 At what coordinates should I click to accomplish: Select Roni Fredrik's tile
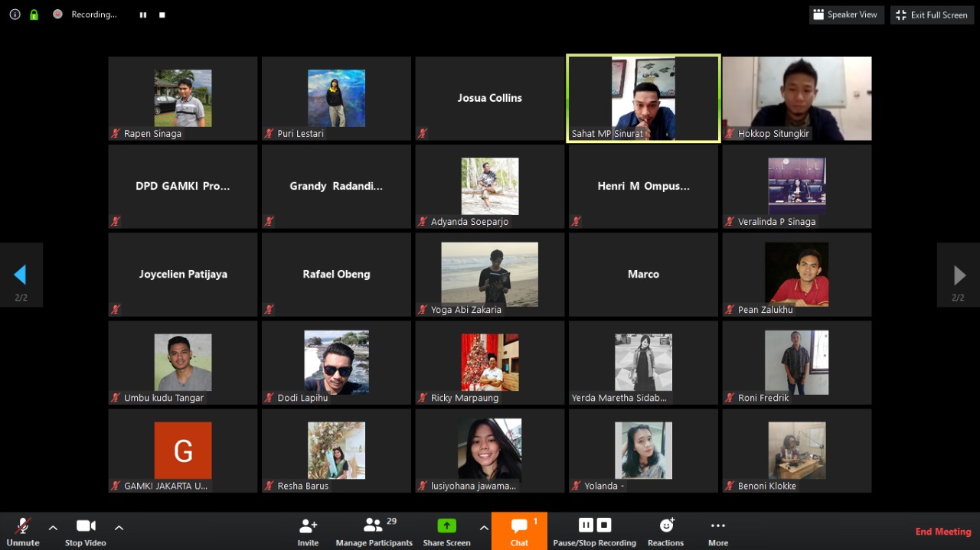(797, 363)
